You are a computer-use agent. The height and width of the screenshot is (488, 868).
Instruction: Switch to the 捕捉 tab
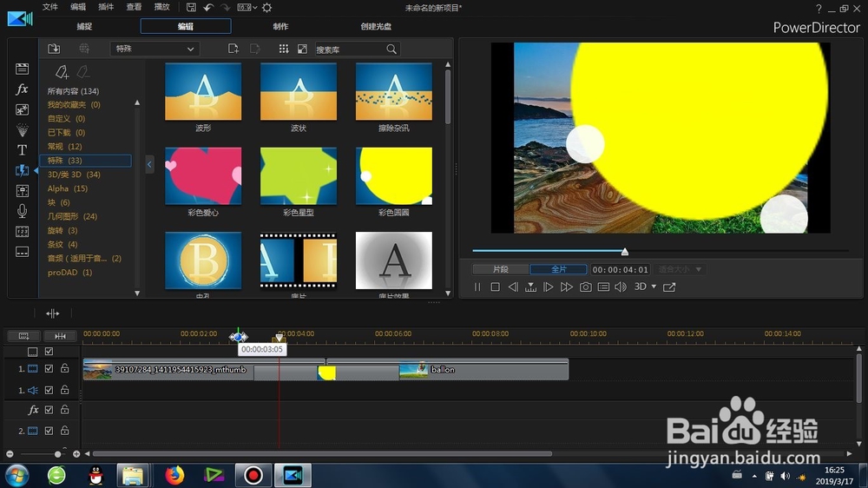pyautogui.click(x=84, y=26)
